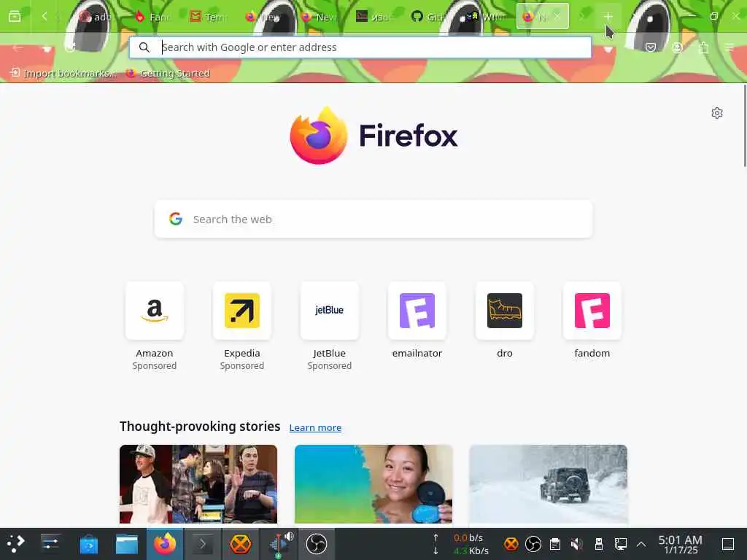
Task: Switch to the 'add' tab
Action: tap(94, 17)
